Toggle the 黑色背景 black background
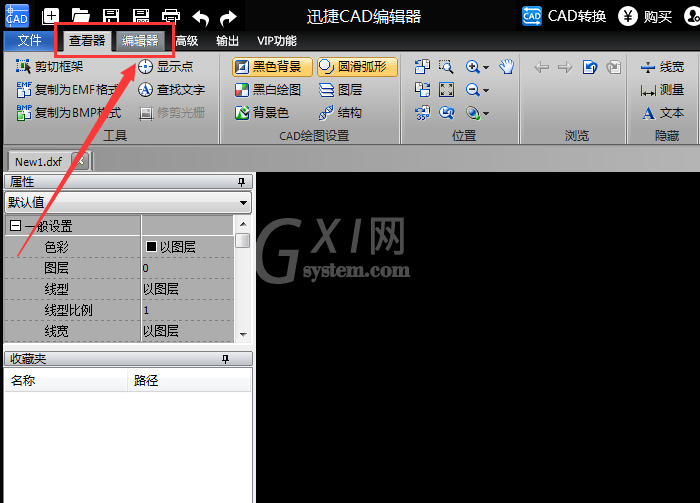 (x=272, y=67)
